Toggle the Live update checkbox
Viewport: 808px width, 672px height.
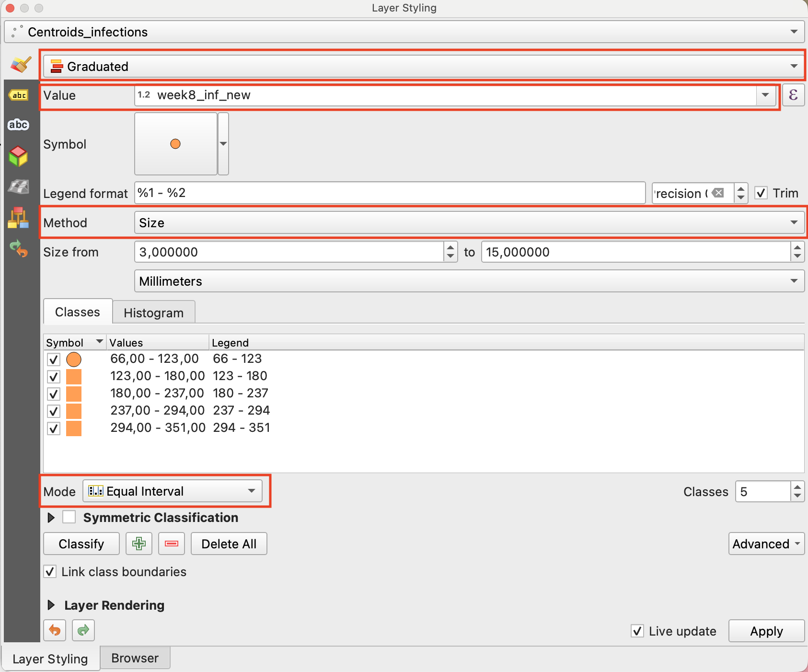(x=637, y=631)
